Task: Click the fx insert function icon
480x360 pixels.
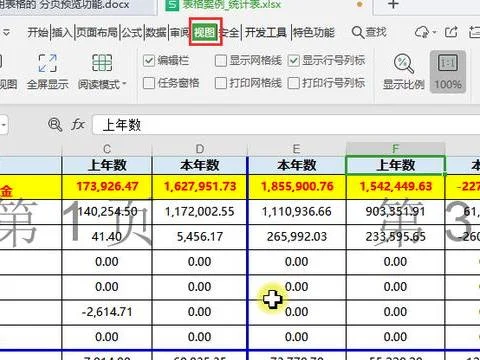Action: (x=78, y=125)
